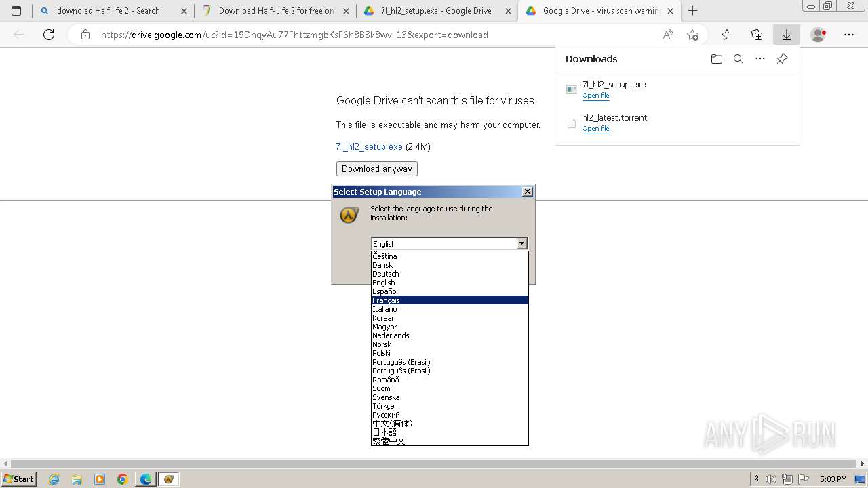Select Magyar language option
This screenshot has height=488, width=868.
coord(450,327)
